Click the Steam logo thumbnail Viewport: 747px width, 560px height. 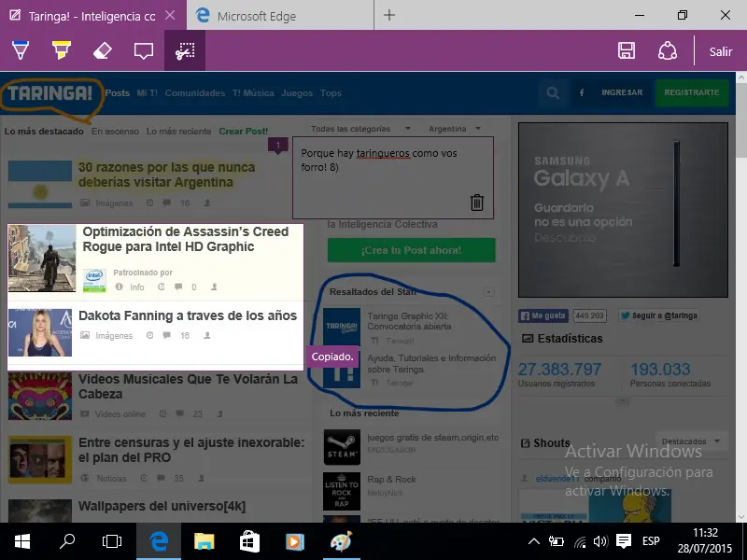(x=342, y=447)
